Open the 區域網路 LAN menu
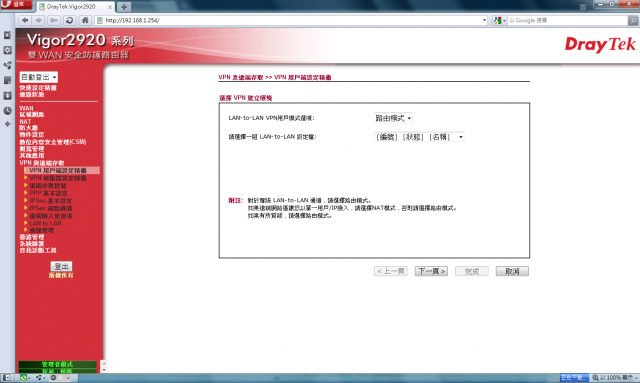The image size is (640, 383). click(x=32, y=115)
